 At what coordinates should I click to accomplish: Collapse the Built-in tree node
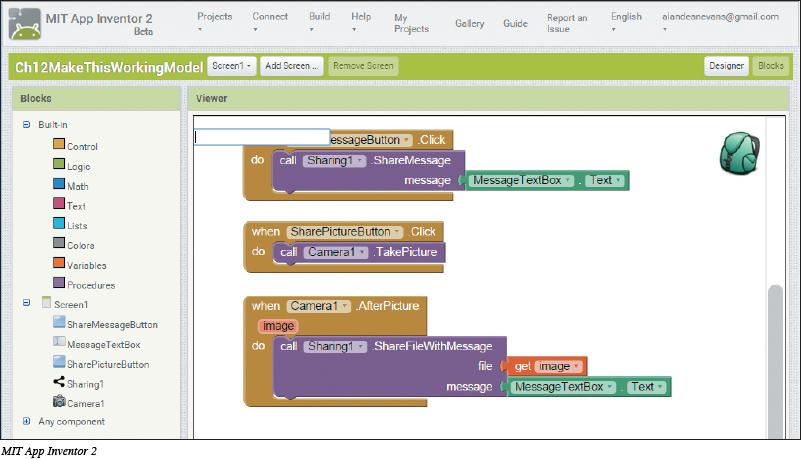27,125
